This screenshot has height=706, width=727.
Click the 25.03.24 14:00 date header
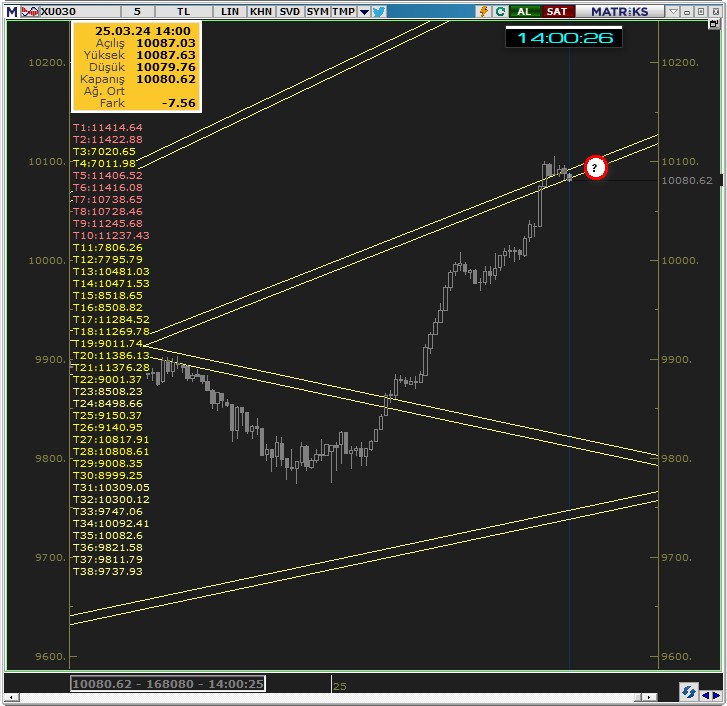coord(142,31)
